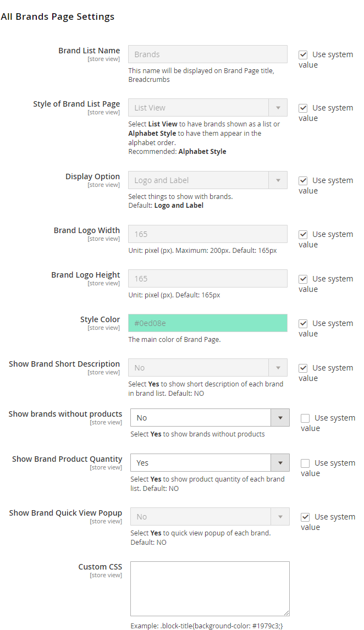Uncheck Brand Logo Width system value checkbox
This screenshot has height=630, width=364.
(x=303, y=235)
